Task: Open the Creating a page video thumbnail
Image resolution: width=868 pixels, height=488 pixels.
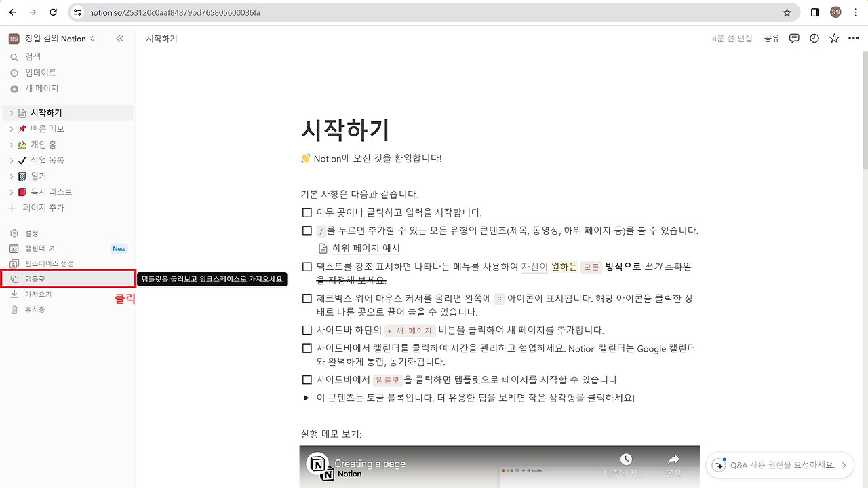Action: (x=499, y=467)
